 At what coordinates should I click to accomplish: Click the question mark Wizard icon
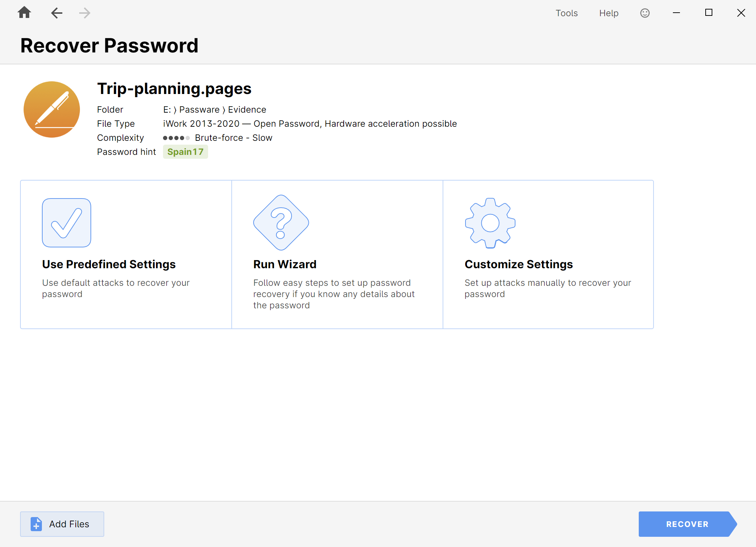coord(281,222)
